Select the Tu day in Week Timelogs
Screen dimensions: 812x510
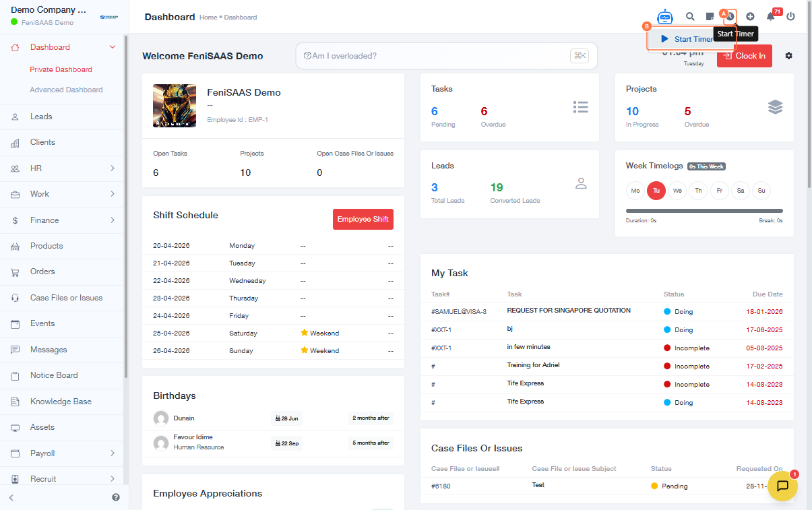[656, 191]
